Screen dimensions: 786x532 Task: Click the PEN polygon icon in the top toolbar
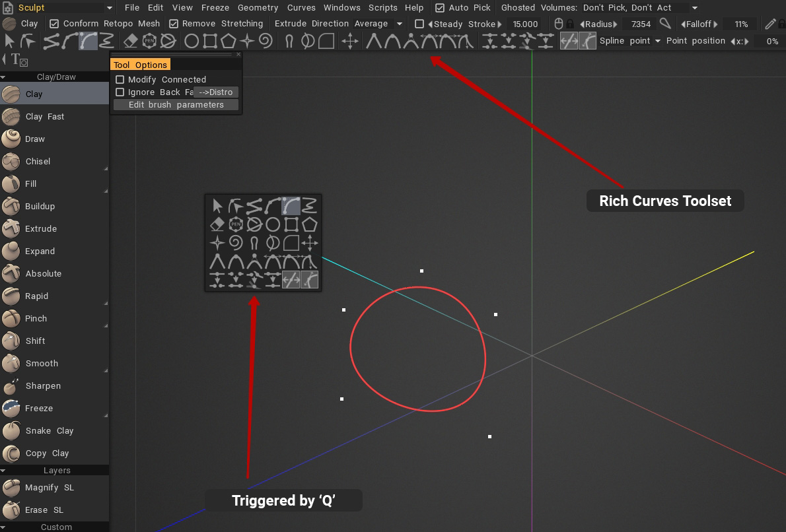[149, 42]
